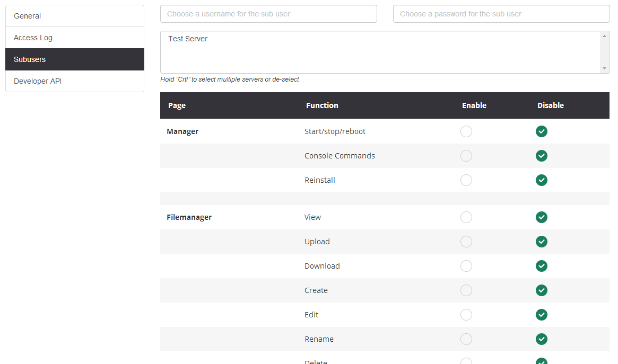Enable Filemanager Upload permission
The image size is (618, 364).
[x=466, y=242]
